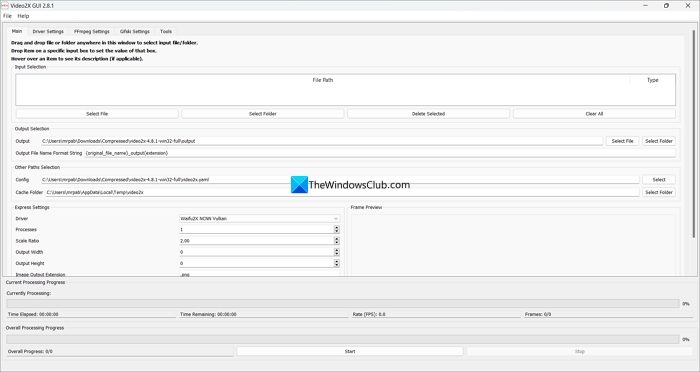This screenshot has width=700, height=372.
Task: Click the Delete Selected button
Action: tap(428, 114)
